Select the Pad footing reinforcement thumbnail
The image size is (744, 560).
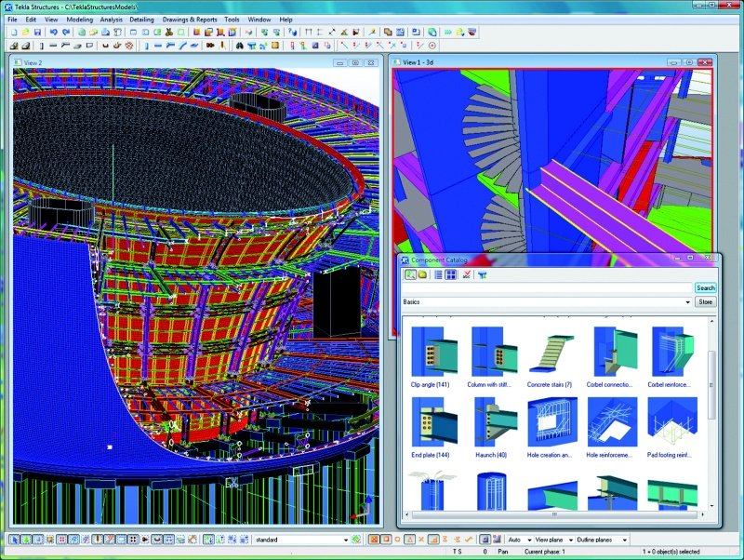pos(672,422)
